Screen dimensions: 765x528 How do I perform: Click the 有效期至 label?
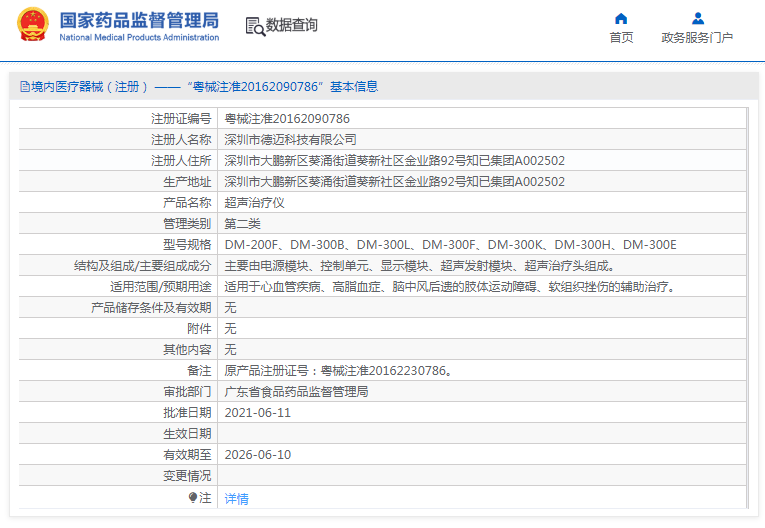point(187,455)
